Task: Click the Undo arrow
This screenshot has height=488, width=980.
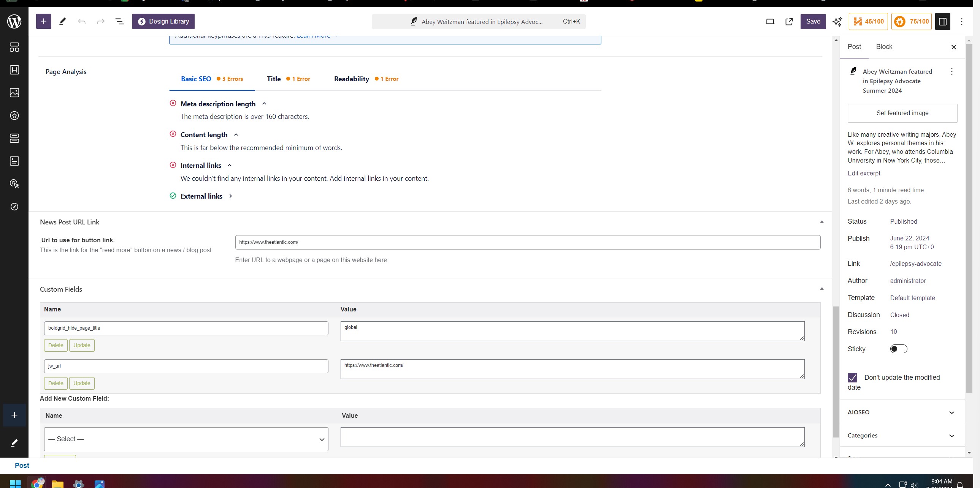Action: 81,21
